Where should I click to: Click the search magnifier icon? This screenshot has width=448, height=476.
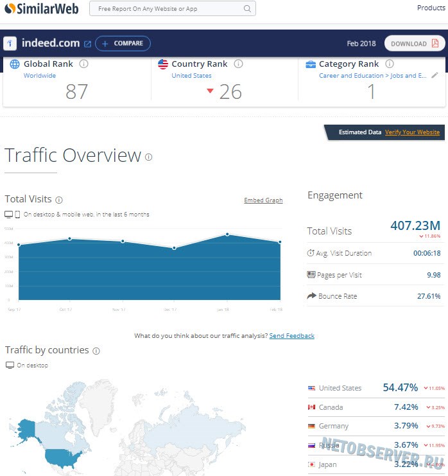pyautogui.click(x=247, y=8)
